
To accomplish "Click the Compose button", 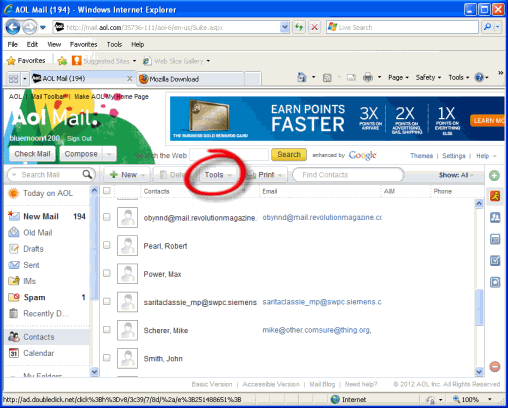I will [81, 154].
